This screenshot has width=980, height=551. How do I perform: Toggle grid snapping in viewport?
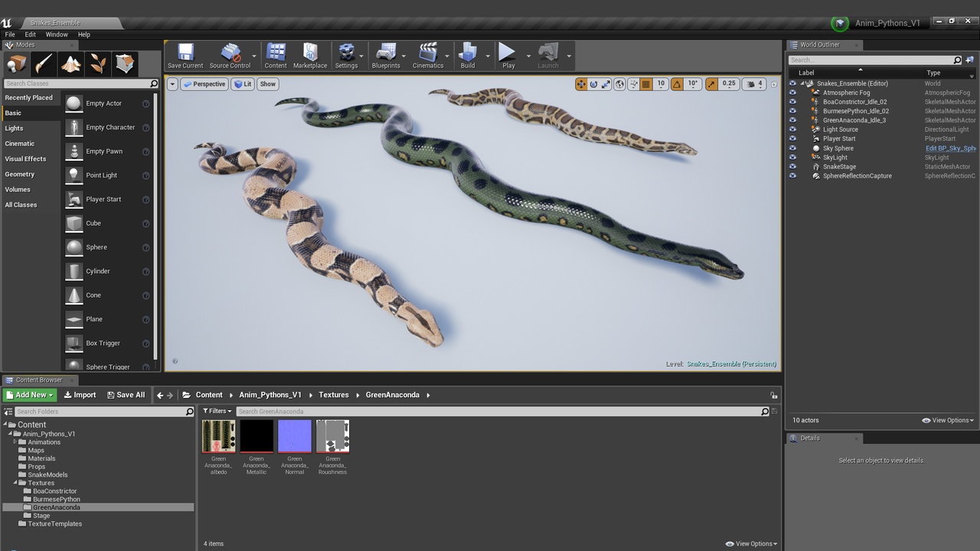[645, 84]
